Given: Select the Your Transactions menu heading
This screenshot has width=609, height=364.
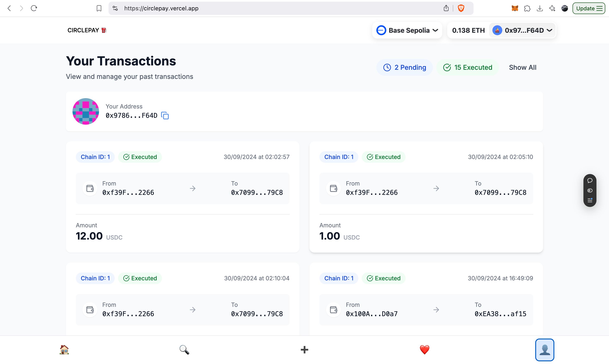Looking at the screenshot, I should pos(121,61).
